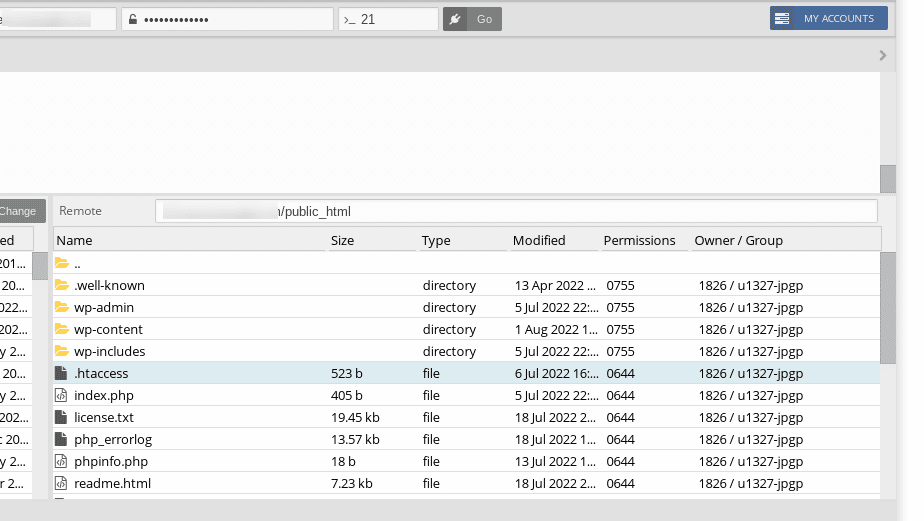Screen dimensions: 924x521
Task: Click the 405 b size of index.php
Action: tap(346, 395)
